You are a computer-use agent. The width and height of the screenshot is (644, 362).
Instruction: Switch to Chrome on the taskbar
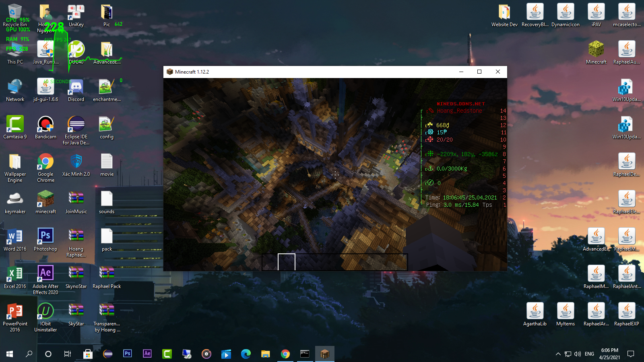pos(285,354)
